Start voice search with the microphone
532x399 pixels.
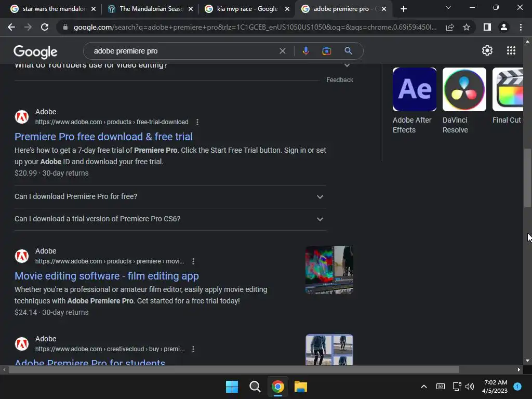click(305, 51)
